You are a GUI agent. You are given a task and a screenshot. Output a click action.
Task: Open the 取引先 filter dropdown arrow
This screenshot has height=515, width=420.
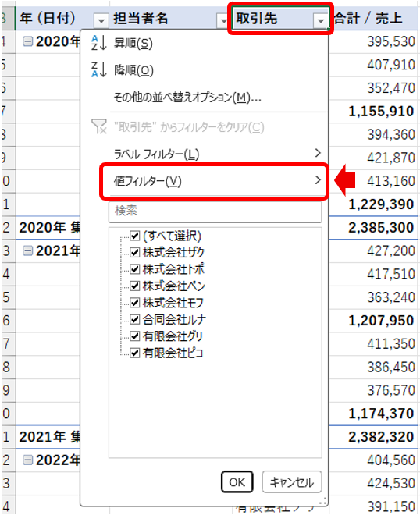[x=320, y=21]
